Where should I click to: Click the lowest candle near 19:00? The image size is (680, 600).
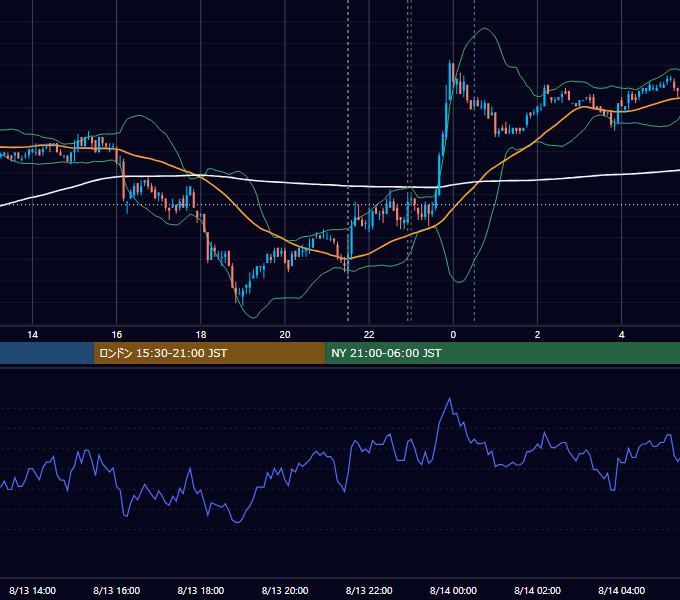242,295
